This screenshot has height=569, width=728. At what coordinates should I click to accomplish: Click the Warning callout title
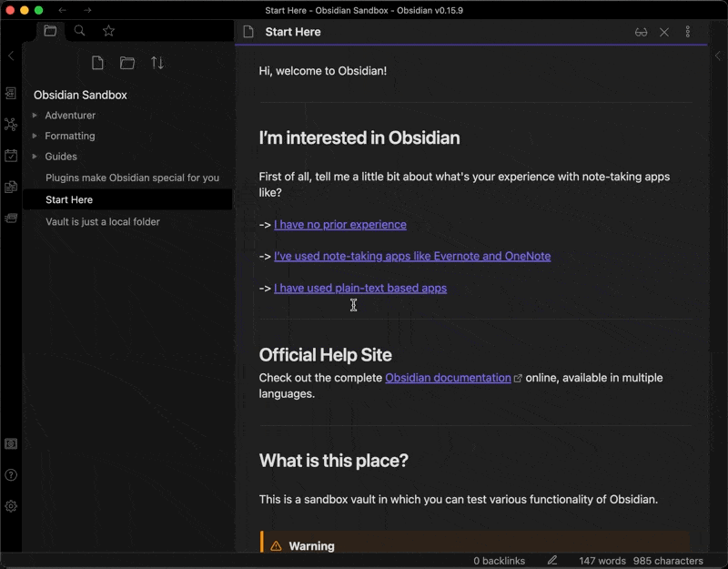[311, 545]
